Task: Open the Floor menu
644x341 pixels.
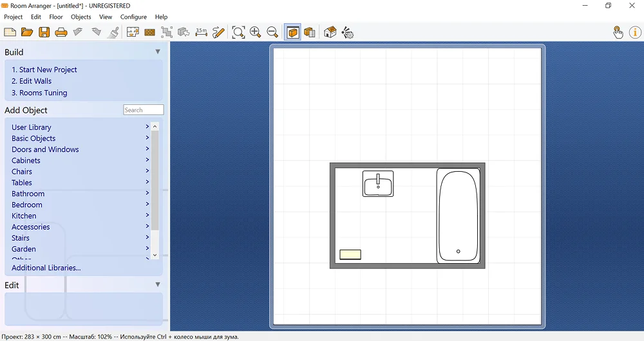Action: (56, 17)
